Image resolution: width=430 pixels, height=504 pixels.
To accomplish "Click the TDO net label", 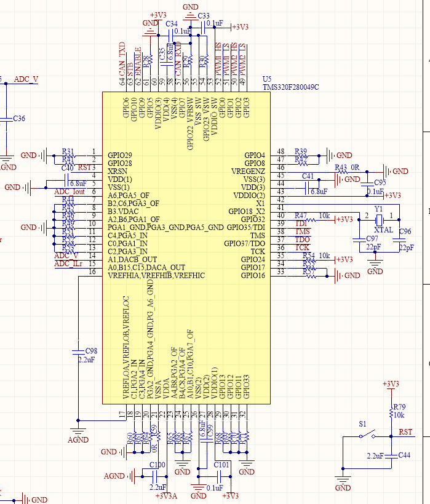I will (302, 240).
